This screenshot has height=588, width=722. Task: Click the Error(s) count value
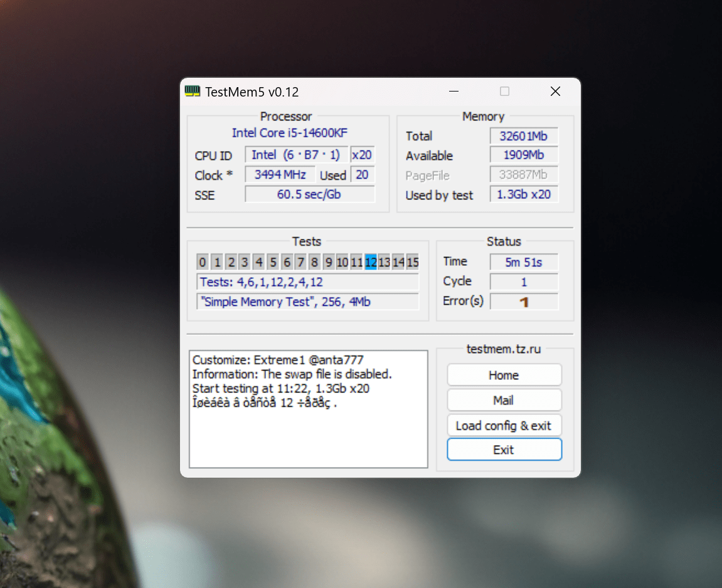(524, 302)
